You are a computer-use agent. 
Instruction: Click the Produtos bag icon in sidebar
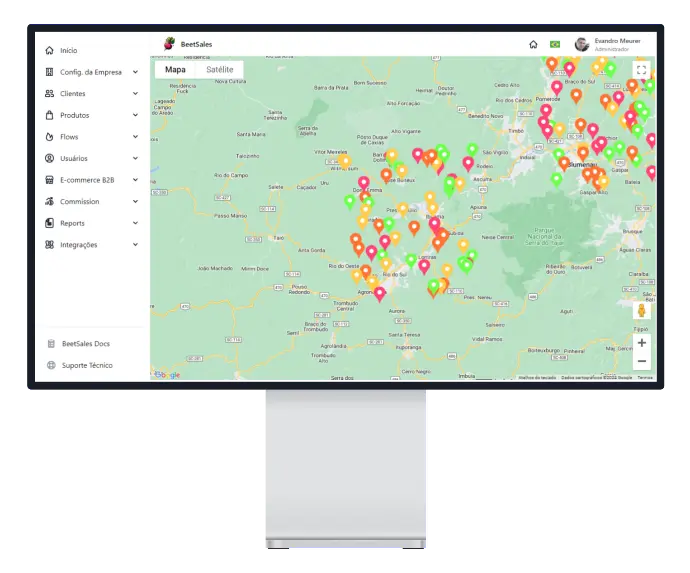coord(50,115)
